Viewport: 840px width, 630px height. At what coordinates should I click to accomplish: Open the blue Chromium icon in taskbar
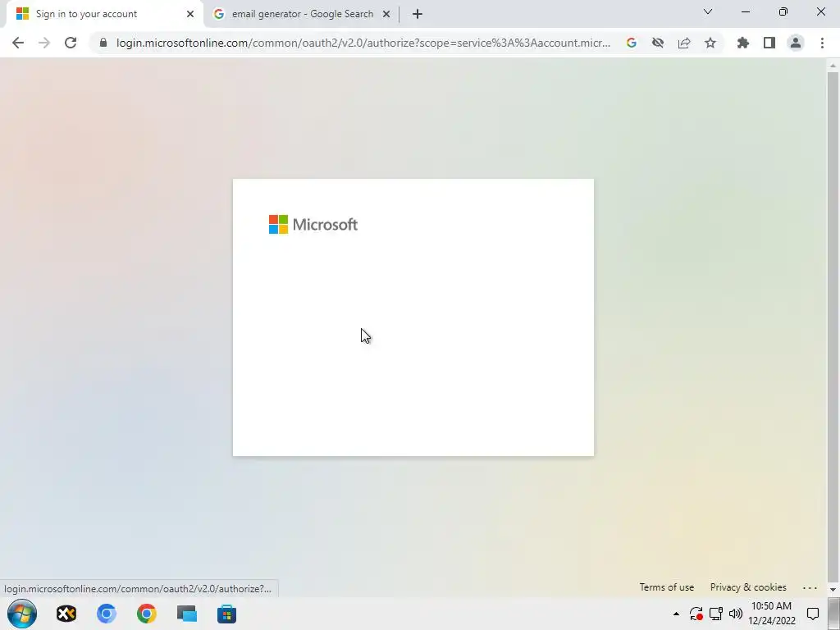click(x=106, y=614)
